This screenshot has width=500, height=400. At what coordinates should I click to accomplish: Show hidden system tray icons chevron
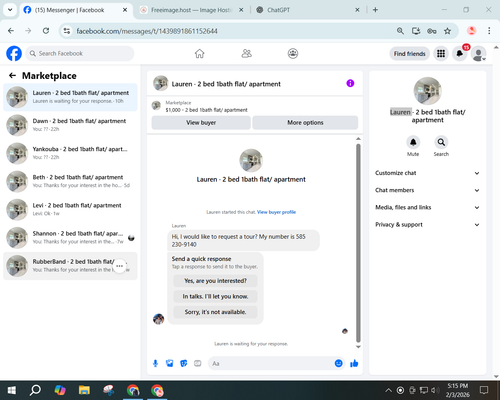(388, 390)
